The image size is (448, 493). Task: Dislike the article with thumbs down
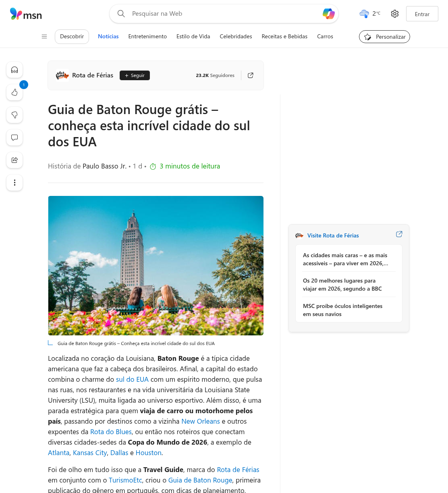(15, 115)
